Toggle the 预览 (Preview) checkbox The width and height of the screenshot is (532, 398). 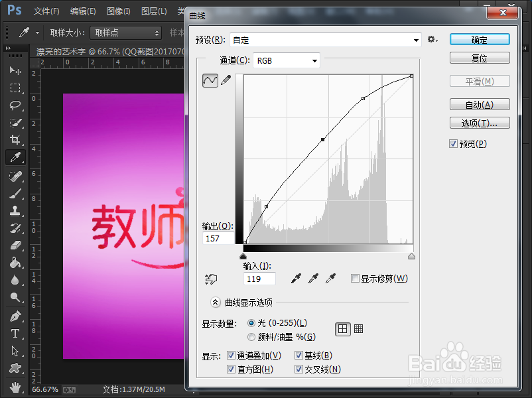(x=454, y=144)
